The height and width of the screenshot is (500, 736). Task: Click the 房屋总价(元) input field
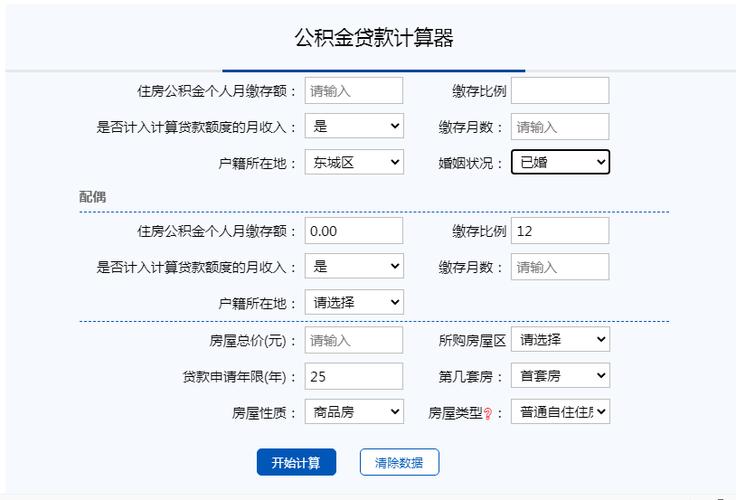tap(354, 340)
